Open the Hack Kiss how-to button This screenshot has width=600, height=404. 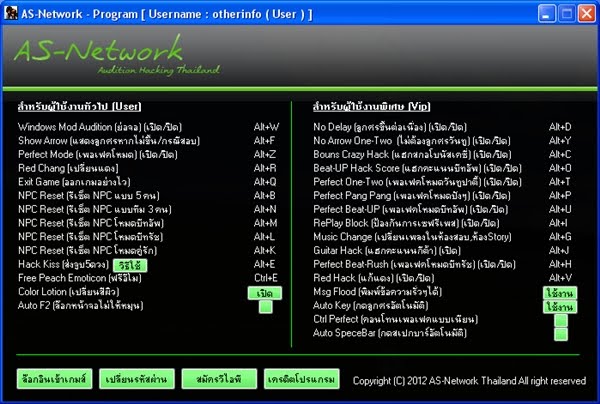tap(130, 265)
